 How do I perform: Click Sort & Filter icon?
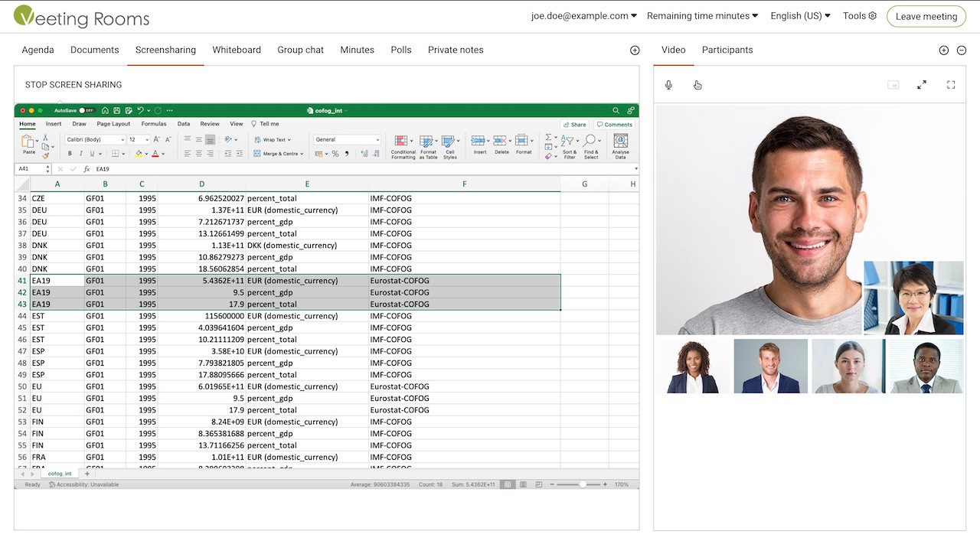[x=569, y=142]
